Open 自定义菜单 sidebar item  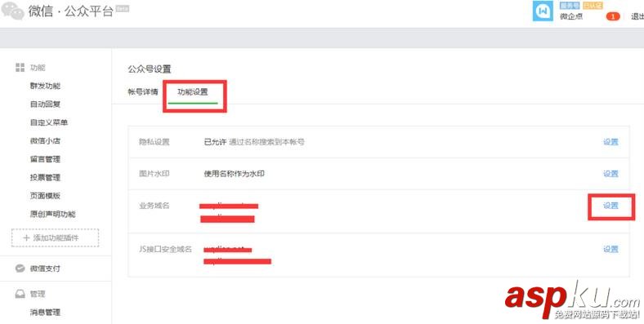point(49,122)
